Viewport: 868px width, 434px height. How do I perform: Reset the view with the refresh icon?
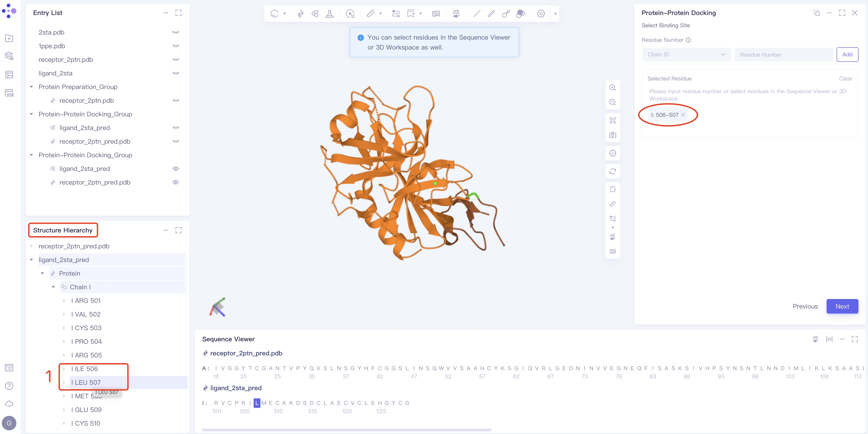click(x=613, y=171)
